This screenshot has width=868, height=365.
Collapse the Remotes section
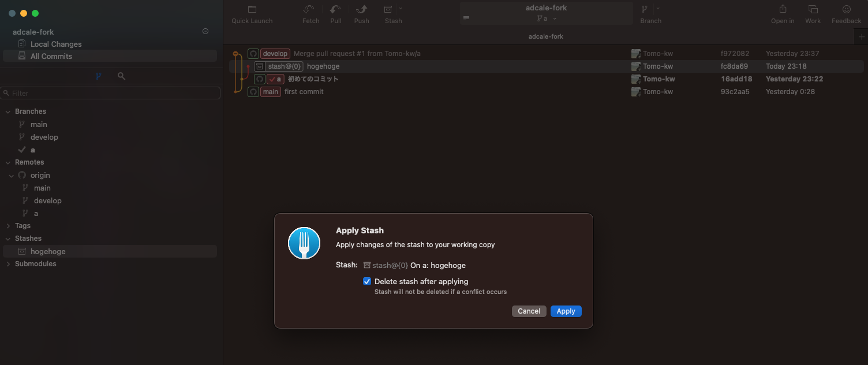(8, 162)
